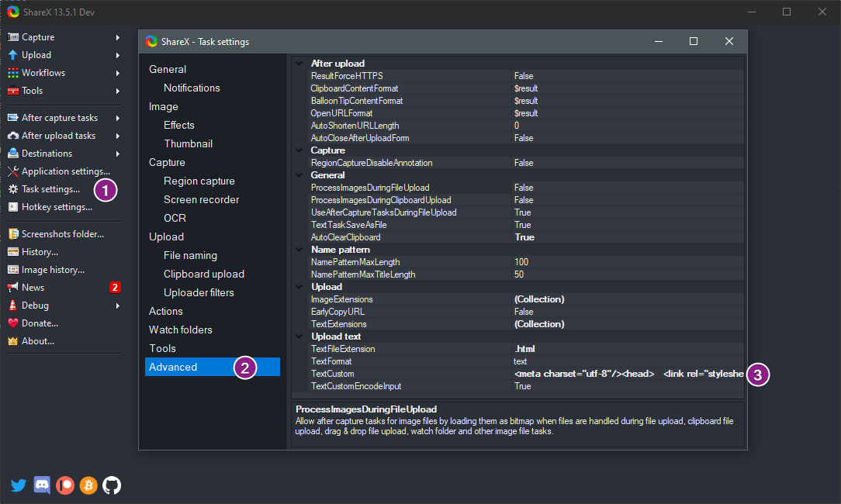Open the Patreon icon
841x504 pixels.
[65, 485]
